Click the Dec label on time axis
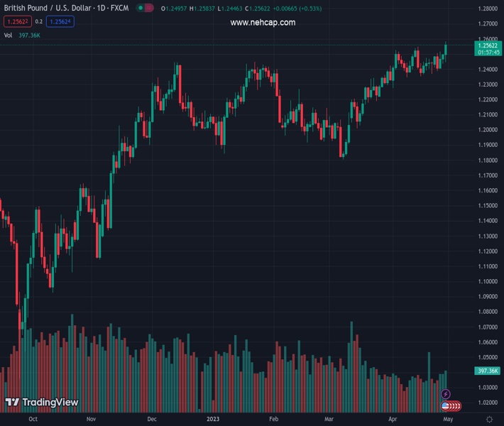This screenshot has width=504, height=426. point(152,420)
